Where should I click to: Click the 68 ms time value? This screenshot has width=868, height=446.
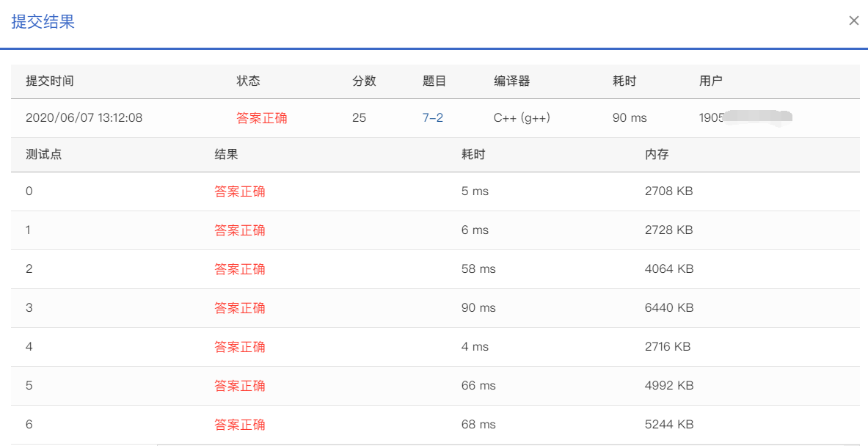[478, 425]
